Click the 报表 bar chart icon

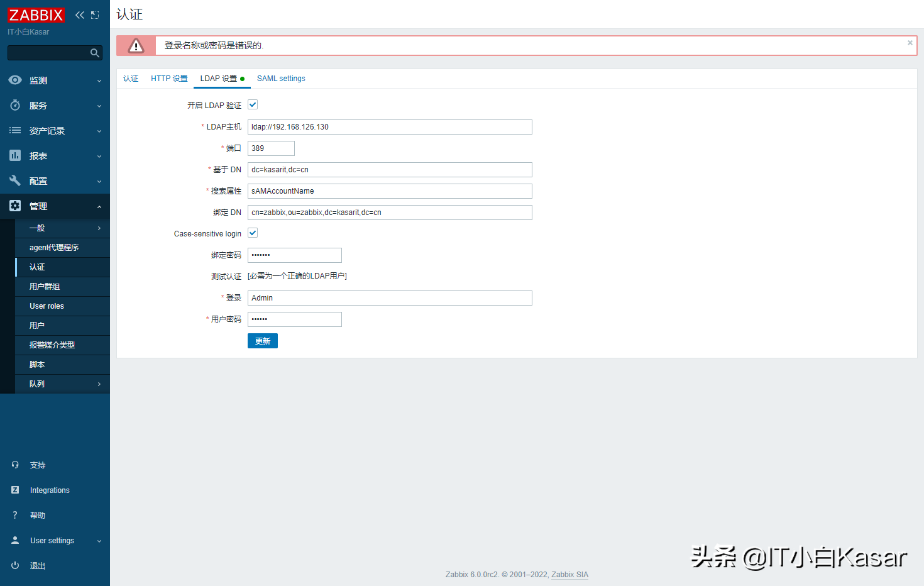[x=15, y=156]
